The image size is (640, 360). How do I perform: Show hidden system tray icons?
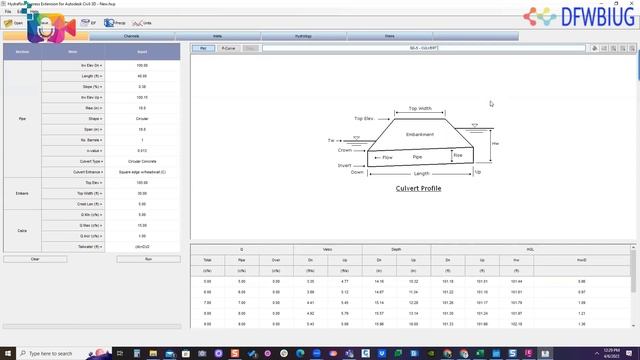click(597, 353)
